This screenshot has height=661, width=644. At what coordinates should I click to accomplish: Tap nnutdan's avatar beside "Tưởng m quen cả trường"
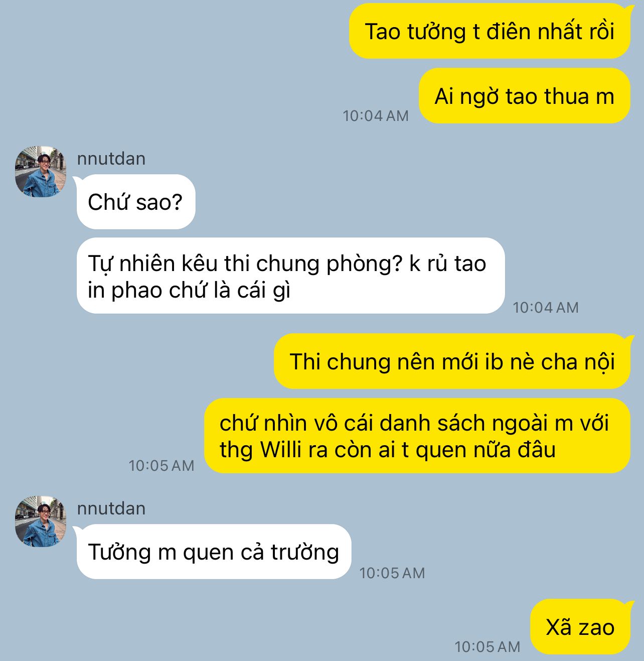click(x=41, y=521)
